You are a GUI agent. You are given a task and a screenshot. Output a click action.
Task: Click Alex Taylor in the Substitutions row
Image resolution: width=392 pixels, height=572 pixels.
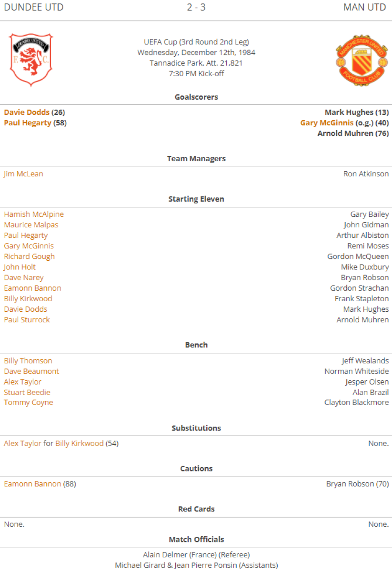pyautogui.click(x=22, y=443)
